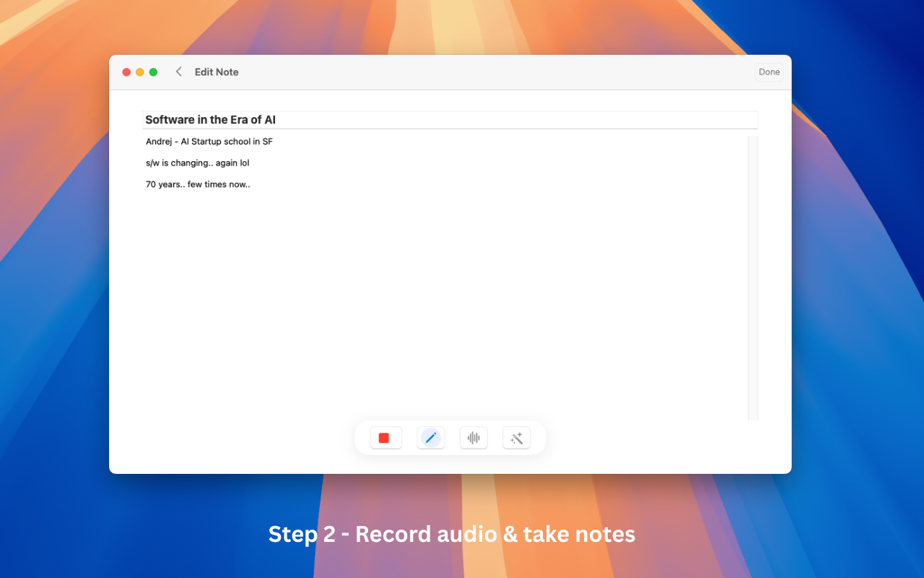Viewport: 924px width, 578px height.
Task: Click the Done button
Action: 770,72
